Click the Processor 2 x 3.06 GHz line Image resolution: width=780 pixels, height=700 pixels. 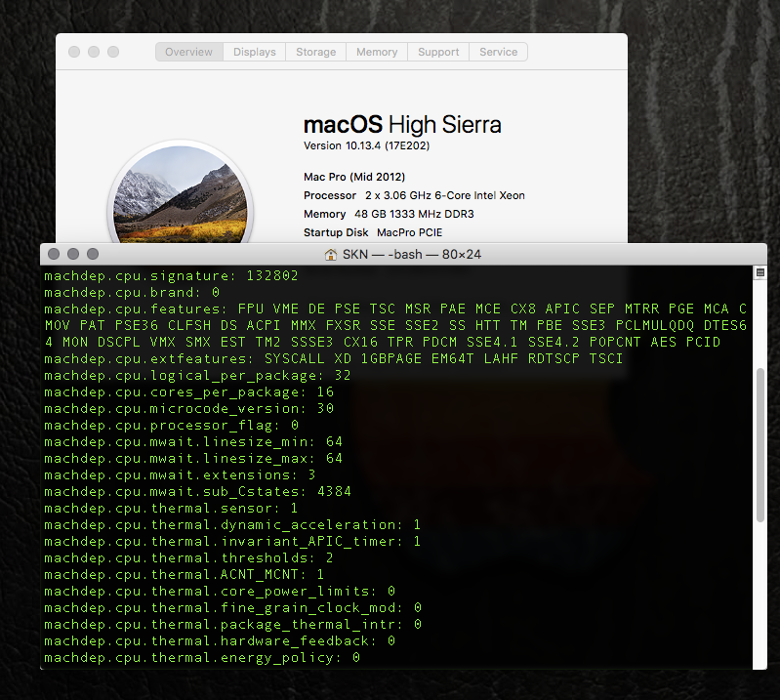click(x=414, y=195)
